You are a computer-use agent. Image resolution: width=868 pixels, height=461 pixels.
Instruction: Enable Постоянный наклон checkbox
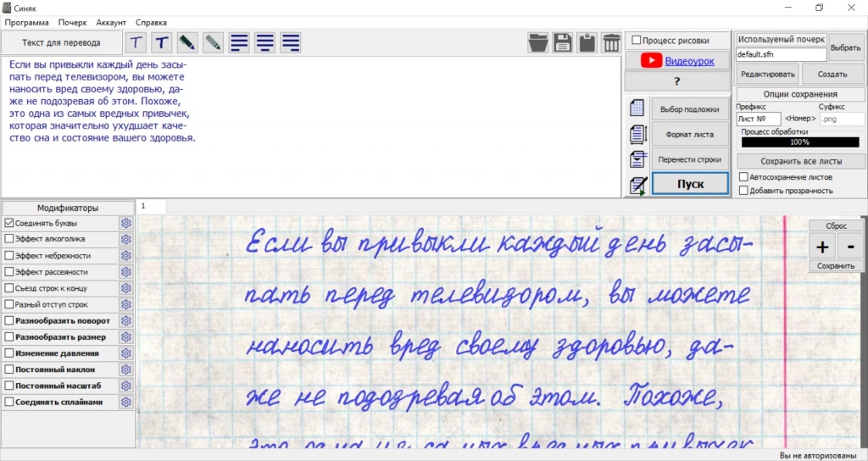8,369
